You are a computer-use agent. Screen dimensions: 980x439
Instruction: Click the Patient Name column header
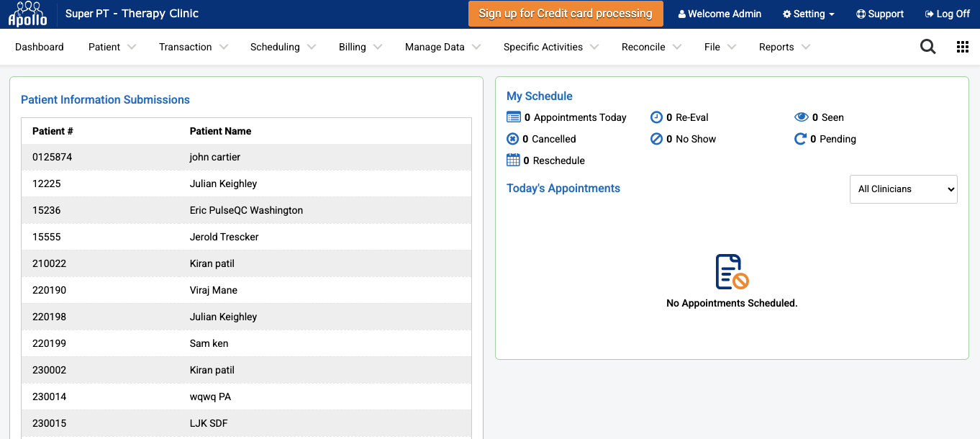tap(220, 131)
